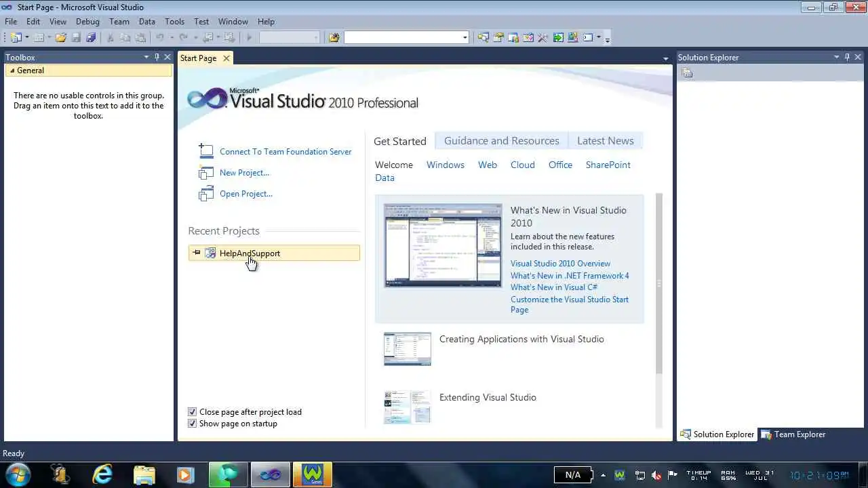This screenshot has width=868, height=488.
Task: Open the Command Window icon dropdown arrow
Action: (x=599, y=37)
